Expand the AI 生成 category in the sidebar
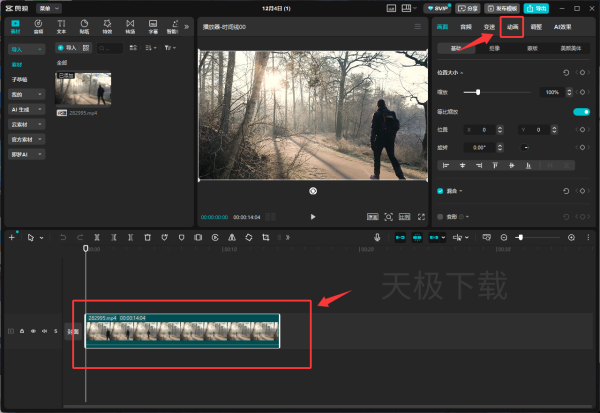This screenshot has height=413, width=600. (25, 108)
